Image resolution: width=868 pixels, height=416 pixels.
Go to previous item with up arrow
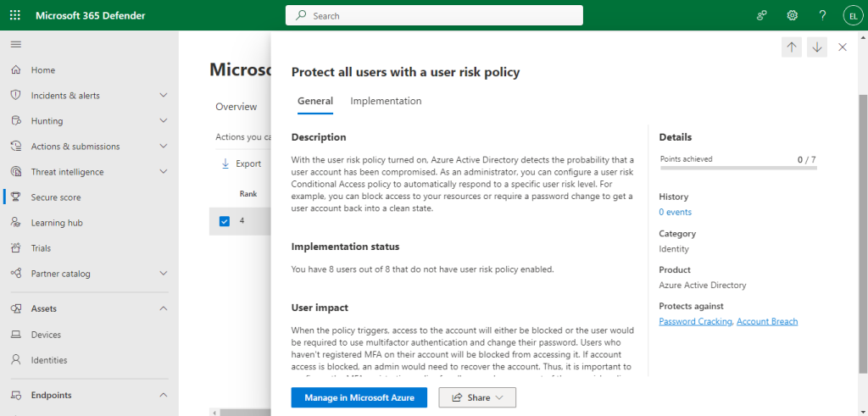pos(792,47)
